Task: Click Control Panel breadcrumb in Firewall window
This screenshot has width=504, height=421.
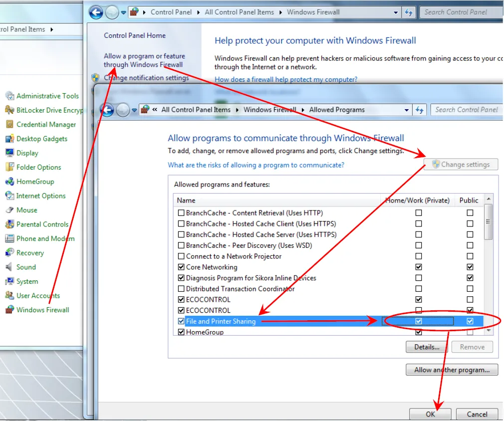Action: coord(171,12)
